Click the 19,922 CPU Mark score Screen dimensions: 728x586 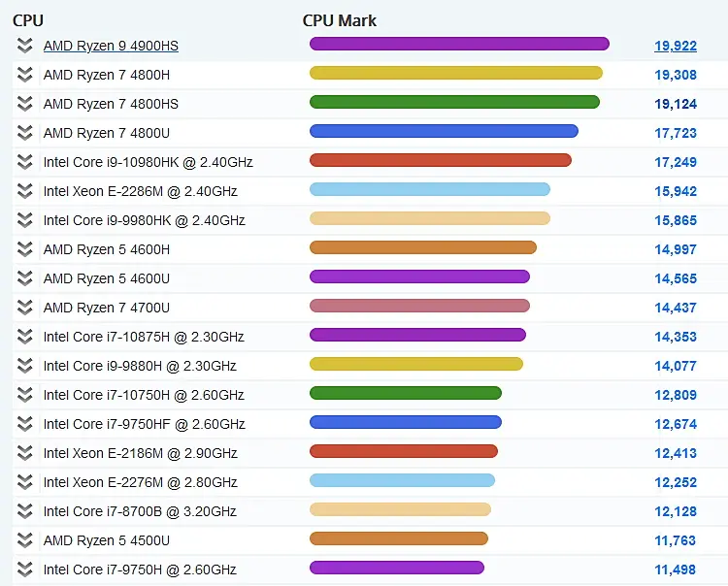click(676, 46)
